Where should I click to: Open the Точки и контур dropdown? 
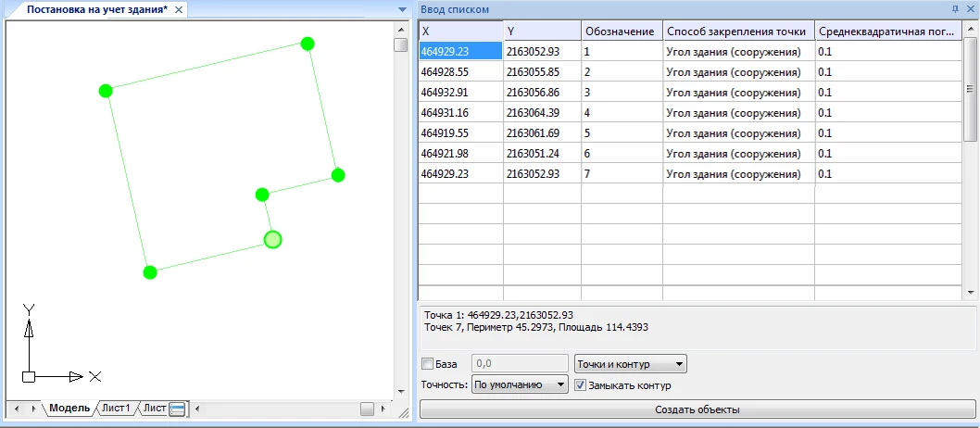pos(630,363)
